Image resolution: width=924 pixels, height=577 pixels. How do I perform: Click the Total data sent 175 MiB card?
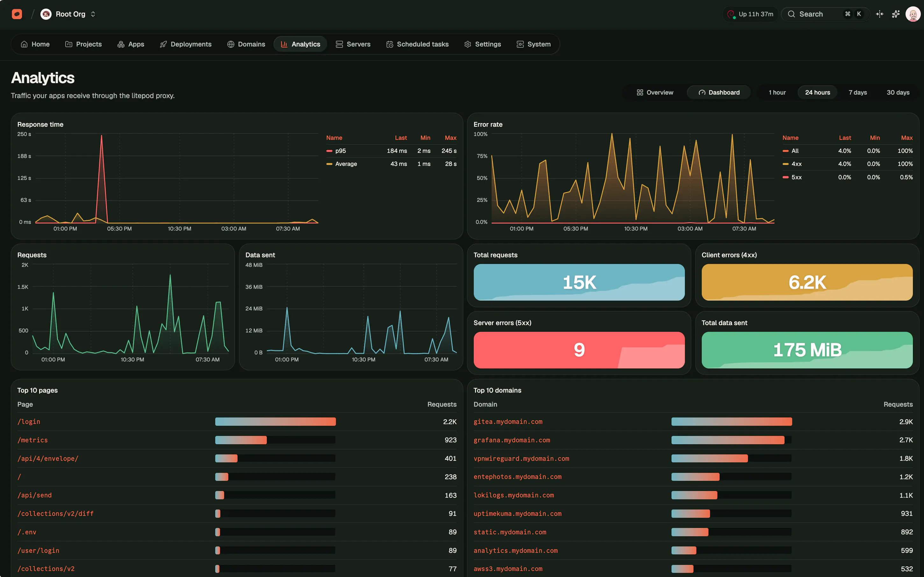click(807, 350)
